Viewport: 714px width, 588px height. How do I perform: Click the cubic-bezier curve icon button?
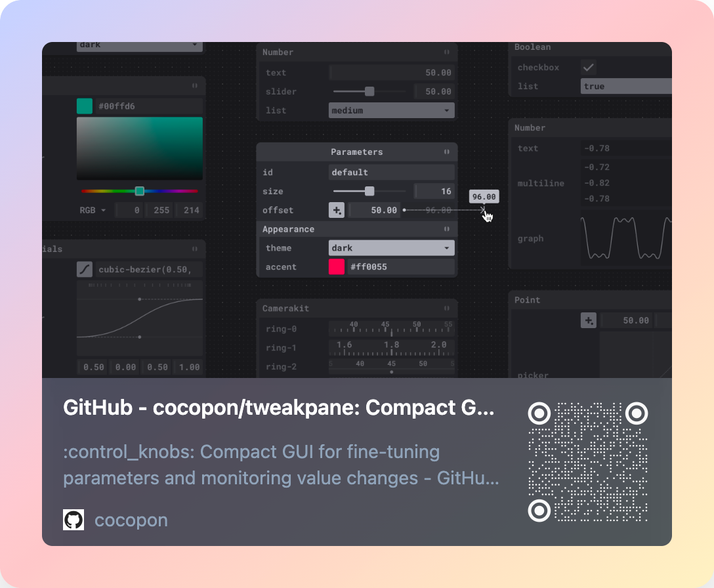[85, 269]
